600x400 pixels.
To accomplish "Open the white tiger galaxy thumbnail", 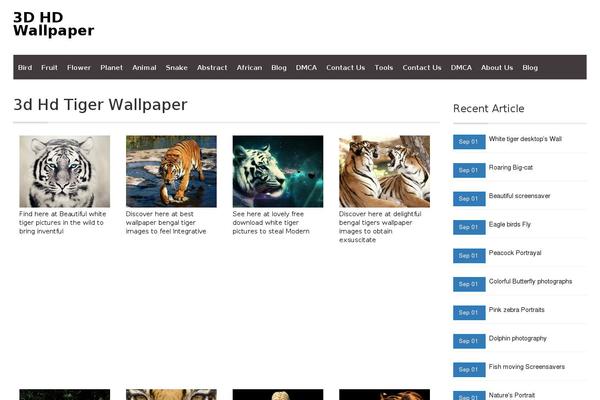I will pyautogui.click(x=278, y=171).
